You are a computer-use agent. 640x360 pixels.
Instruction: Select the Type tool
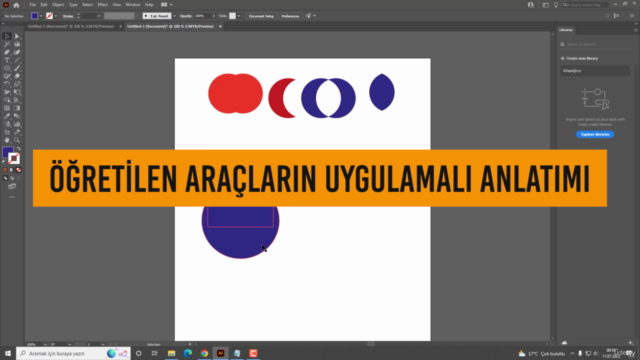pyautogui.click(x=7, y=60)
